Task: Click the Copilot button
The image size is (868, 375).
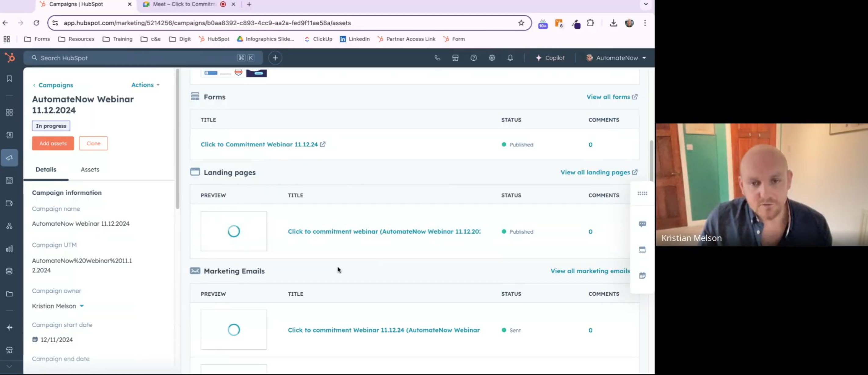Action: (550, 58)
